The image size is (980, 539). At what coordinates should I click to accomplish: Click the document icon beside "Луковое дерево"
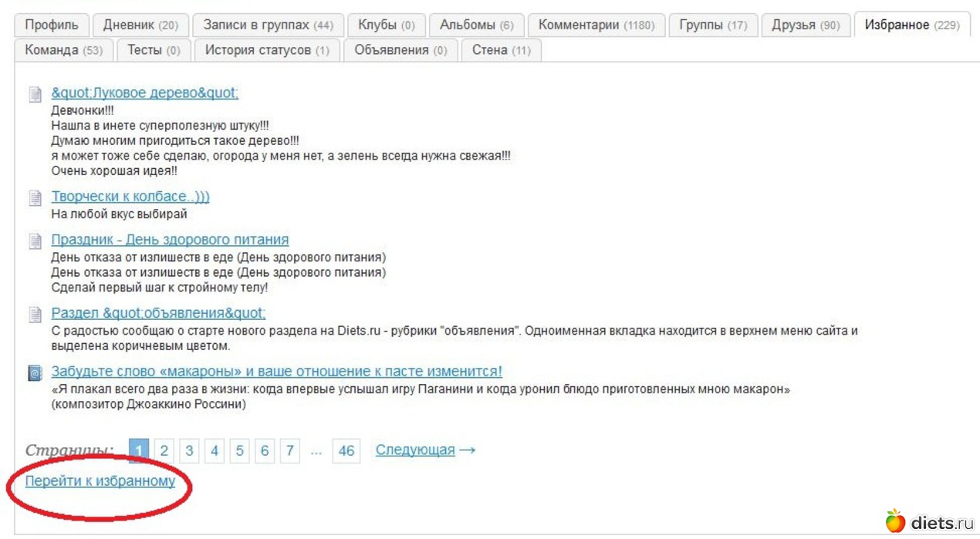coord(35,95)
